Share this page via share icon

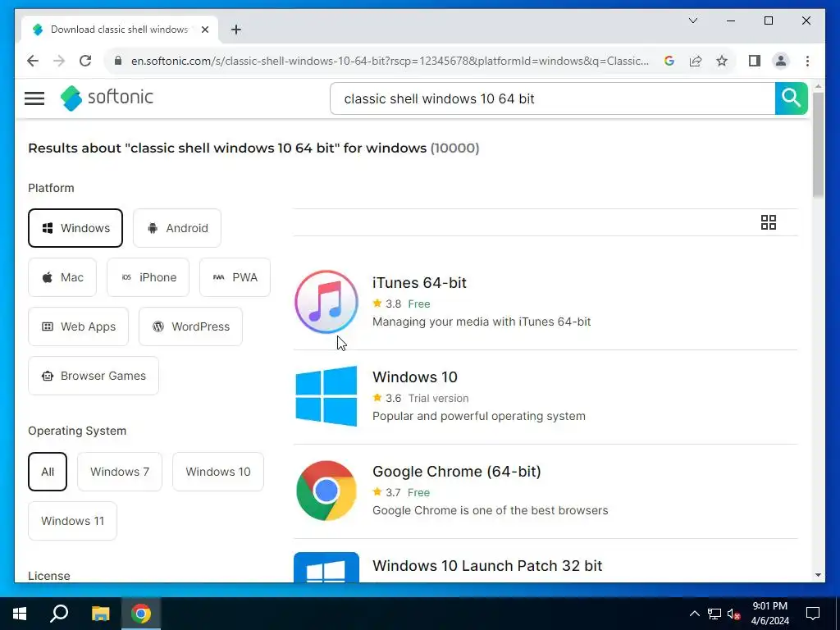click(x=696, y=61)
